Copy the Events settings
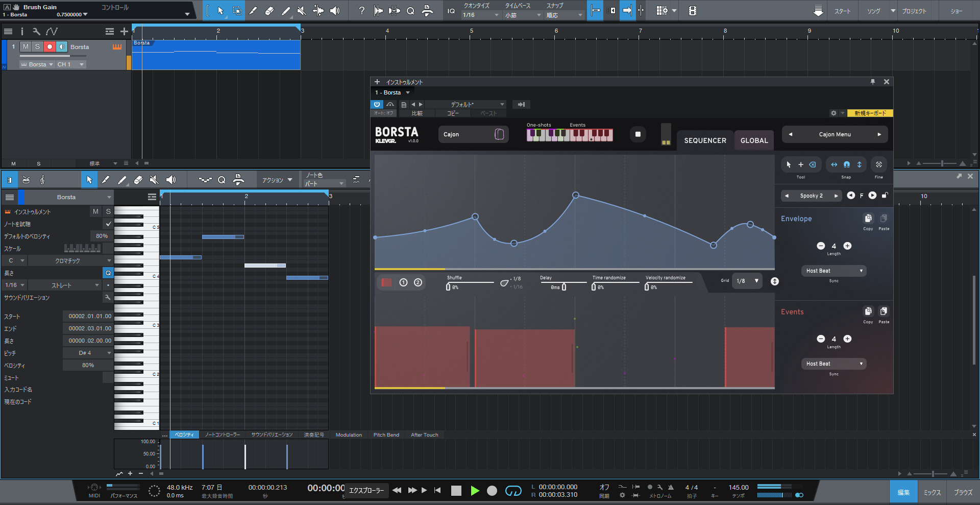The width and height of the screenshot is (980, 505). (868, 311)
